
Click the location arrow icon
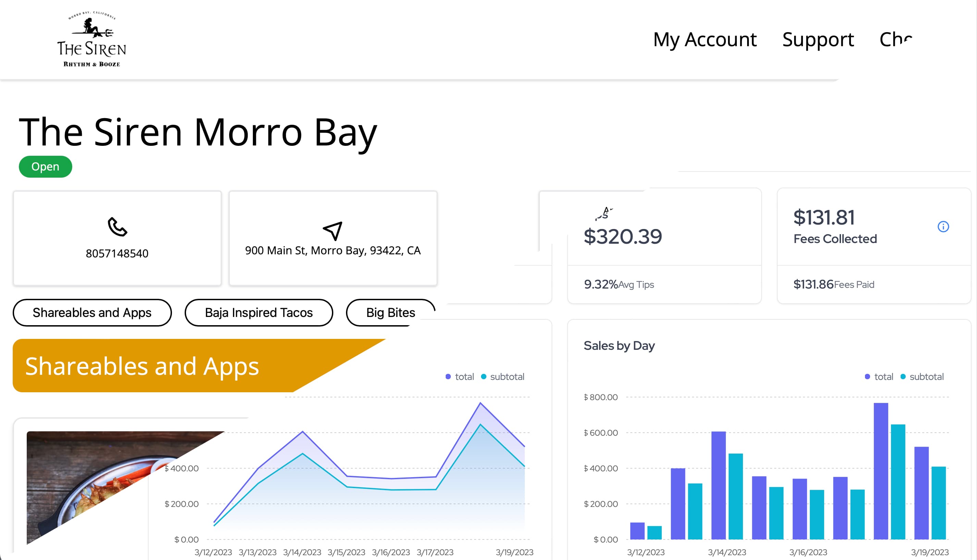coord(333,231)
